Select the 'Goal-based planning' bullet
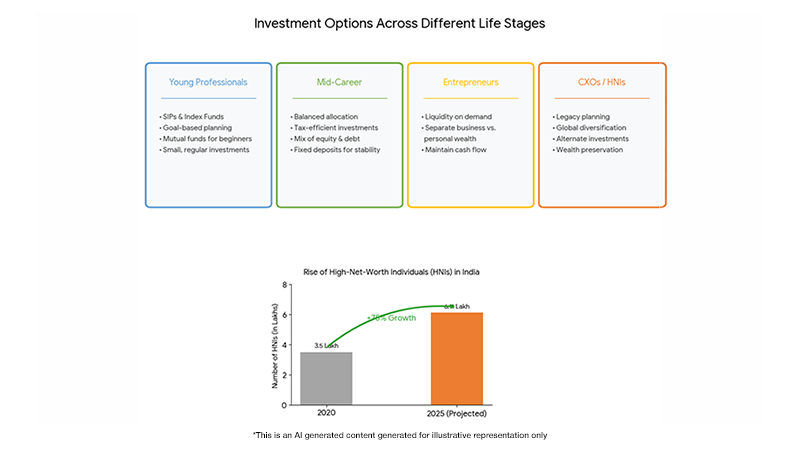 (196, 128)
